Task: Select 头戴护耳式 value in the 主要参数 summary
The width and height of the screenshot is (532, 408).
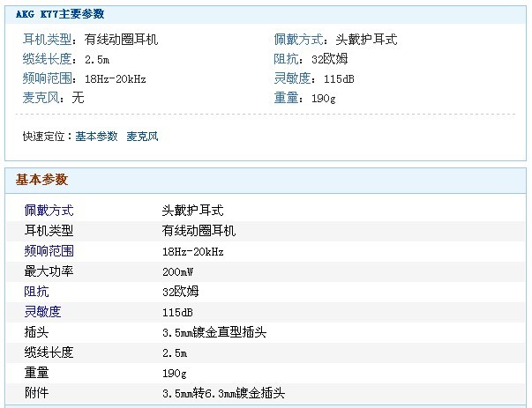Action: point(366,40)
